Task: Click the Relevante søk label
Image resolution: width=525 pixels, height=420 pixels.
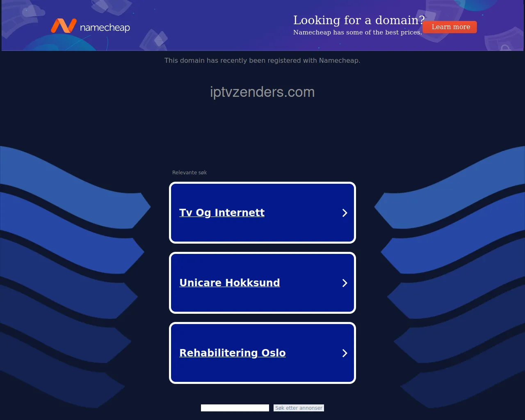Action: click(189, 173)
